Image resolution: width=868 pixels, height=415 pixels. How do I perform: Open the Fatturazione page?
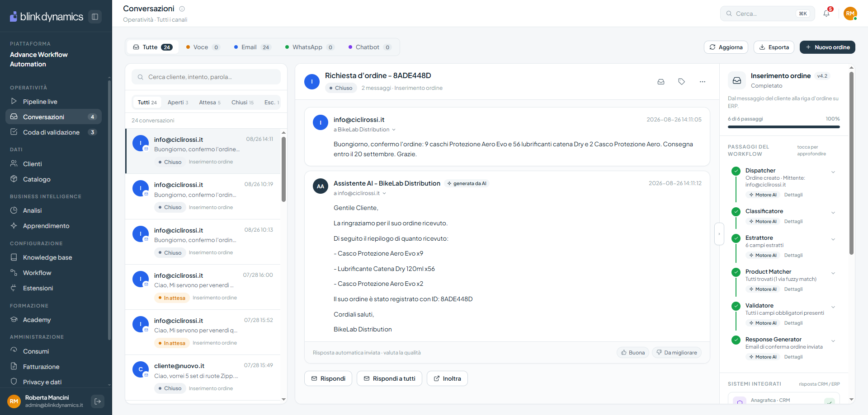coord(53,367)
